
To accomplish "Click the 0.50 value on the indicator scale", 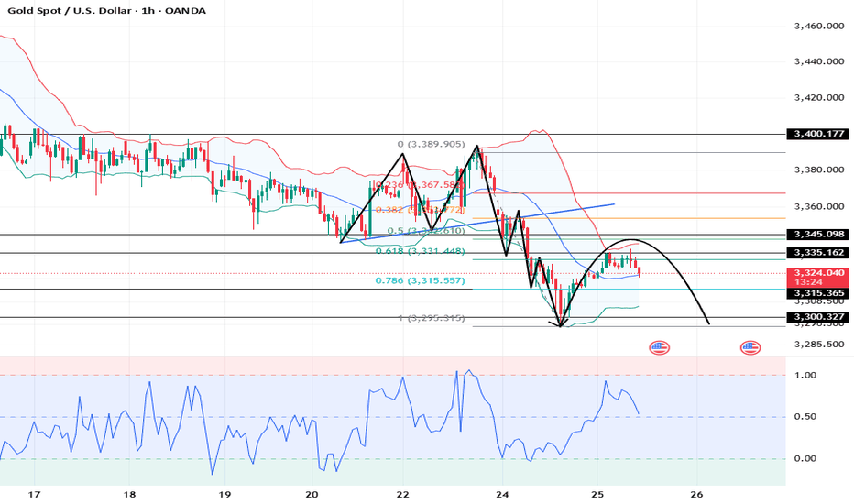I will (x=805, y=417).
